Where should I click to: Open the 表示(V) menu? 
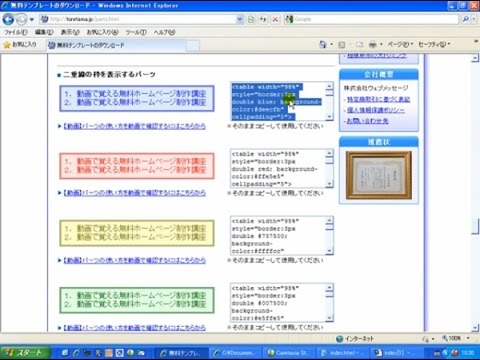(x=70, y=32)
